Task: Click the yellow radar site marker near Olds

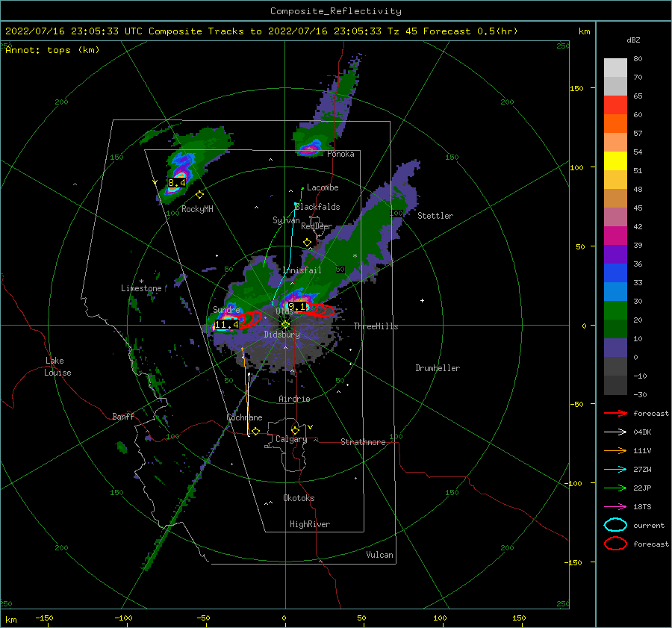Action: tap(285, 325)
